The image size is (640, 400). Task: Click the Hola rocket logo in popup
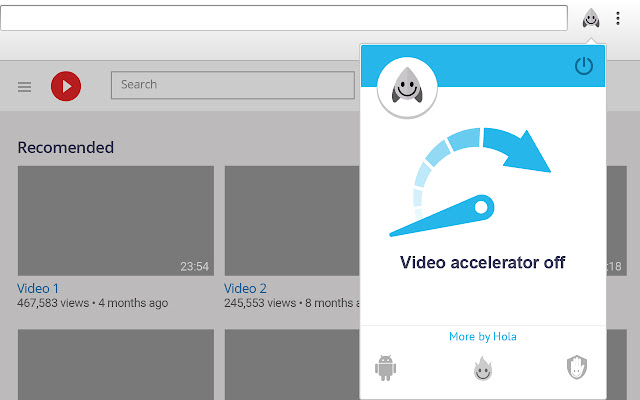[407, 86]
